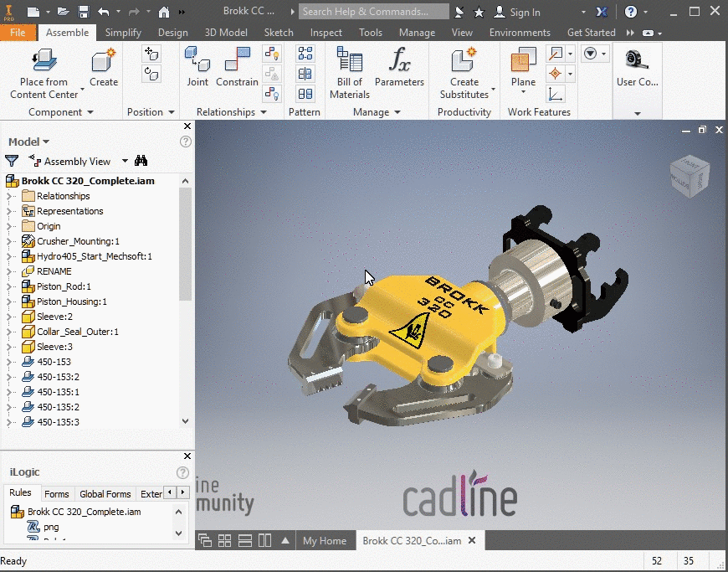Open the Assembly View dropdown arrow
This screenshot has height=572, width=728.
pos(125,161)
